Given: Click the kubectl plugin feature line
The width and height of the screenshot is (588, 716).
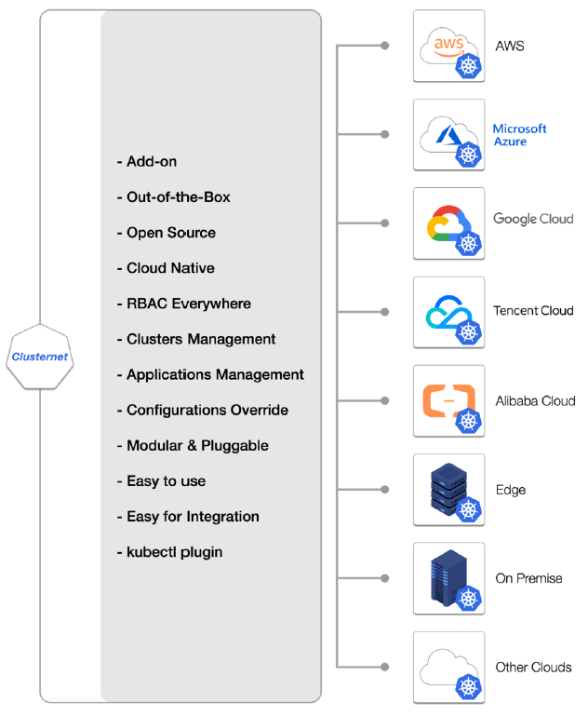Looking at the screenshot, I should [x=169, y=552].
